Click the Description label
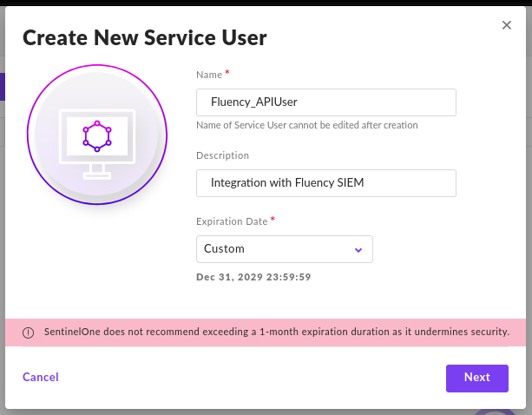Image resolution: width=532 pixels, height=415 pixels. [x=222, y=155]
